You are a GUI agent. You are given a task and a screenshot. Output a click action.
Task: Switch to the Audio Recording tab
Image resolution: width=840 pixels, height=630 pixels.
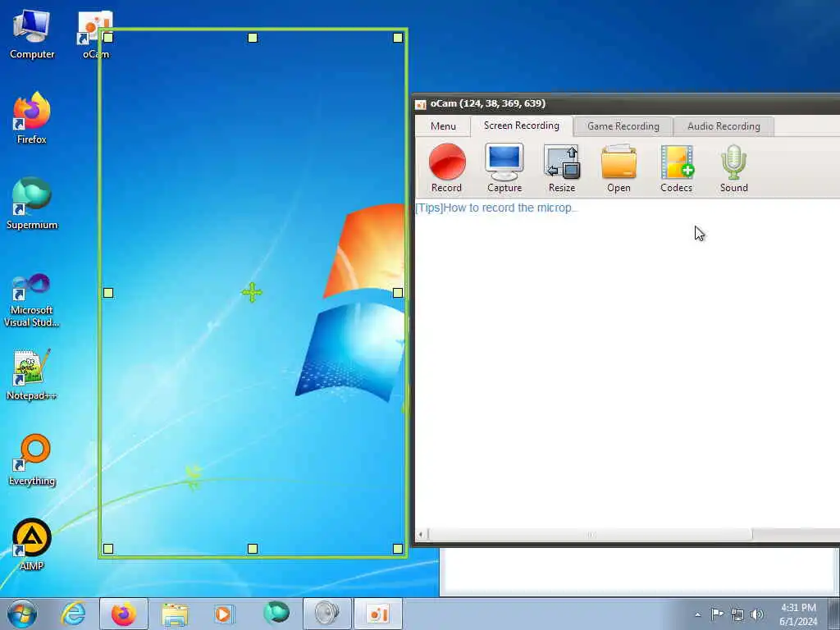pyautogui.click(x=724, y=126)
